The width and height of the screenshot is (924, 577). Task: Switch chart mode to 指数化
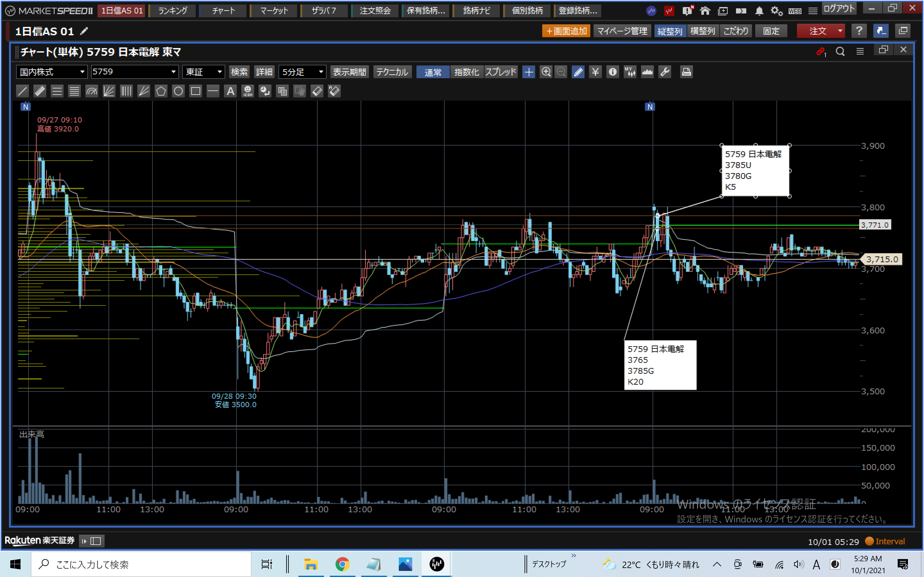coord(466,72)
